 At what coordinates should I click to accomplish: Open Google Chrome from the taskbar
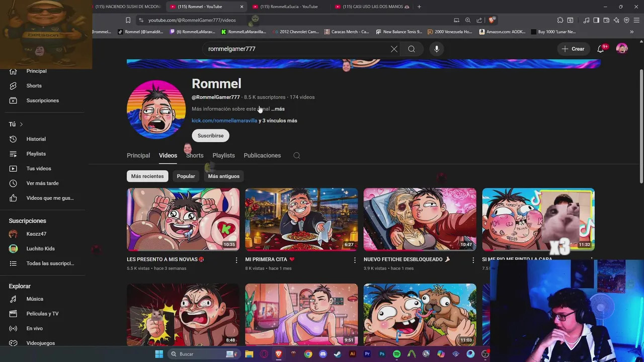308,354
